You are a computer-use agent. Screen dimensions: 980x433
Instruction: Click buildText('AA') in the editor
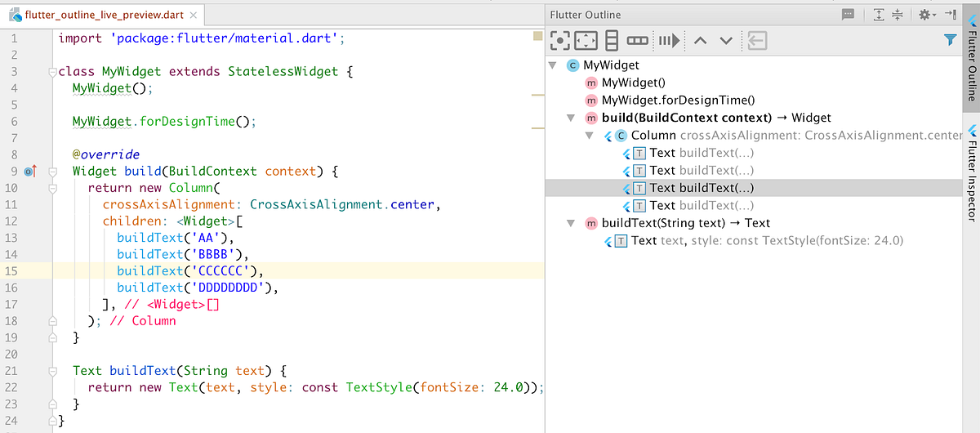coord(172,238)
